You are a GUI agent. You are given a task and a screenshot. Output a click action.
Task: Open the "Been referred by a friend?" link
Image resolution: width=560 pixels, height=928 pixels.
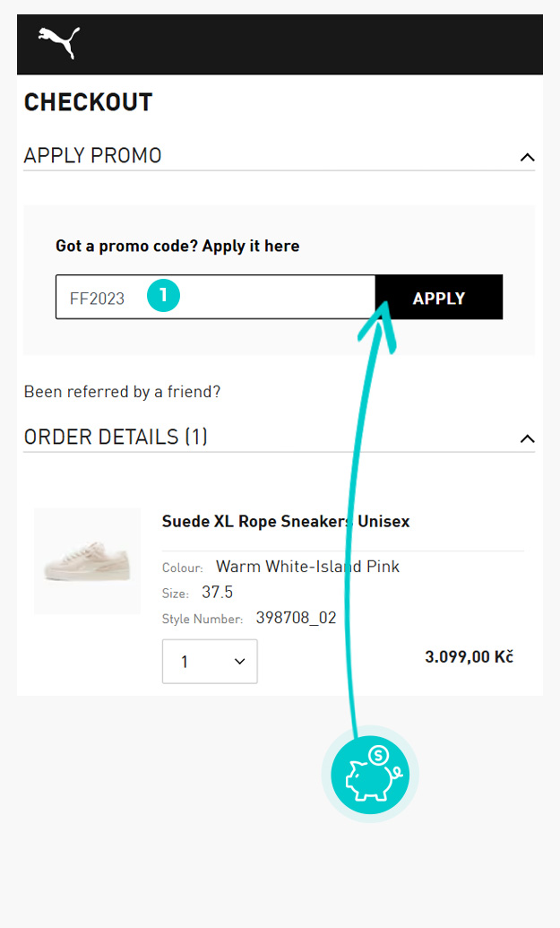tap(122, 392)
